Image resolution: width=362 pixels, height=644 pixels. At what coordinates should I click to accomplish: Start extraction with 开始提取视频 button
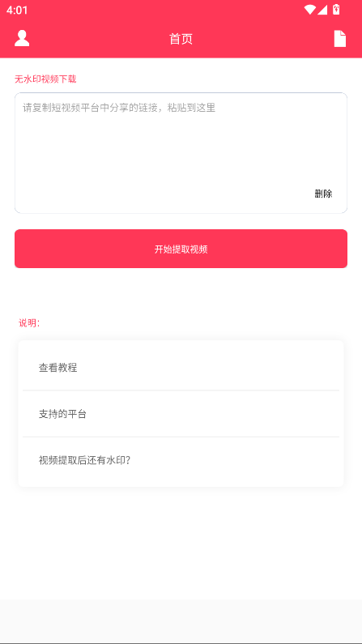tap(181, 249)
